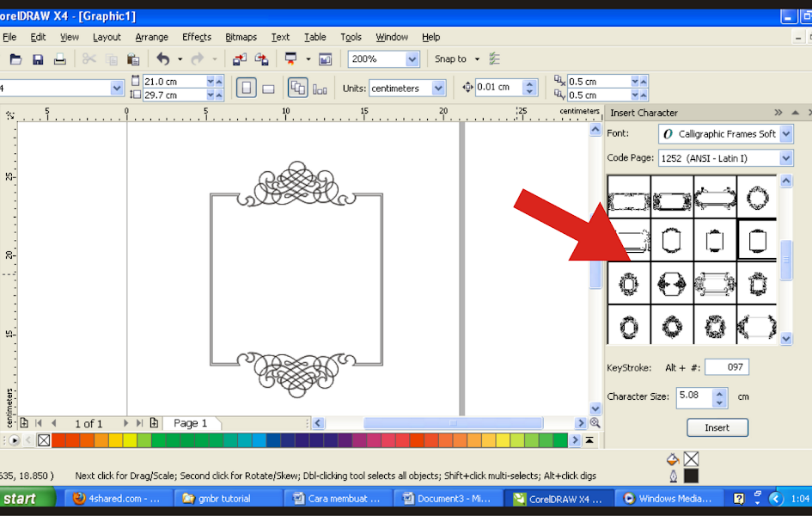
Task: Click the Windows start button
Action: click(x=26, y=498)
